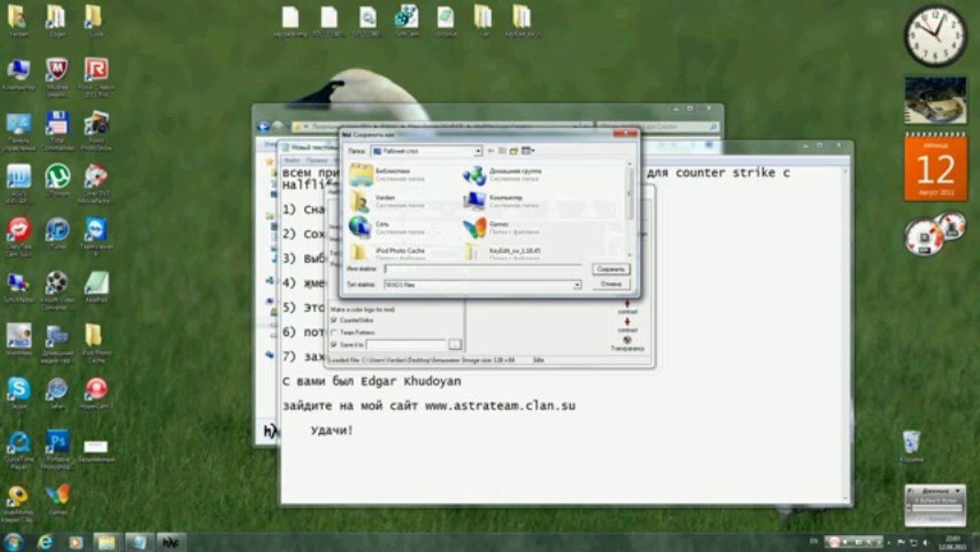Screen dimensions: 980x552
Task: Toggle the Save it to checkbox
Action: [x=333, y=345]
